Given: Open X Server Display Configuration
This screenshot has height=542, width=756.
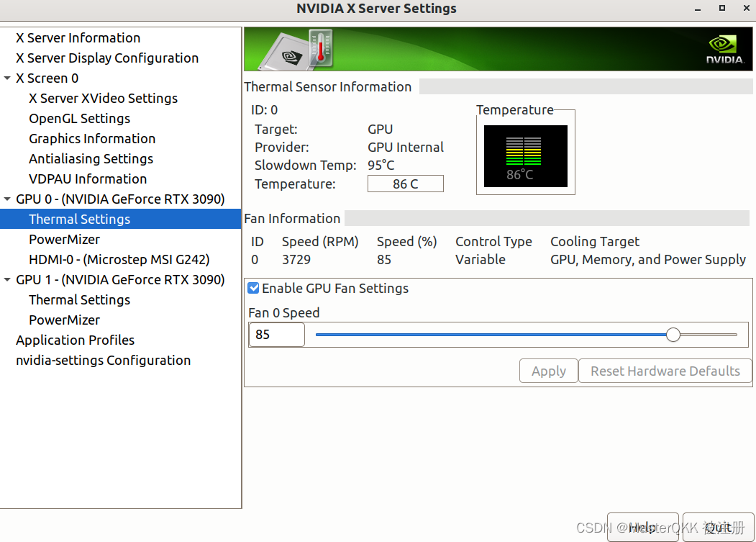Looking at the screenshot, I should pyautogui.click(x=107, y=58).
